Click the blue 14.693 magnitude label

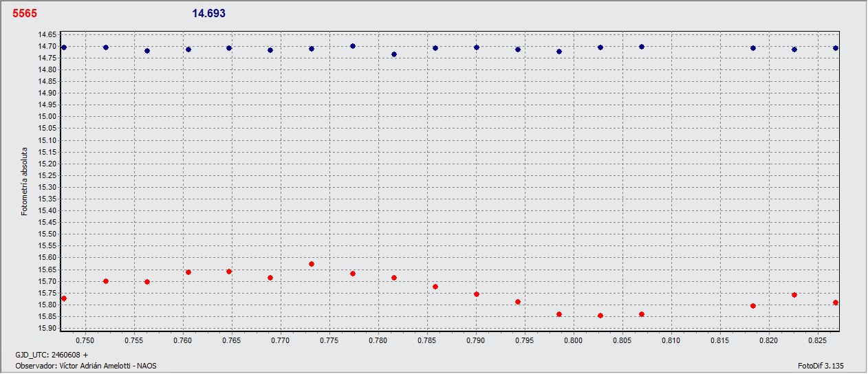[x=208, y=14]
